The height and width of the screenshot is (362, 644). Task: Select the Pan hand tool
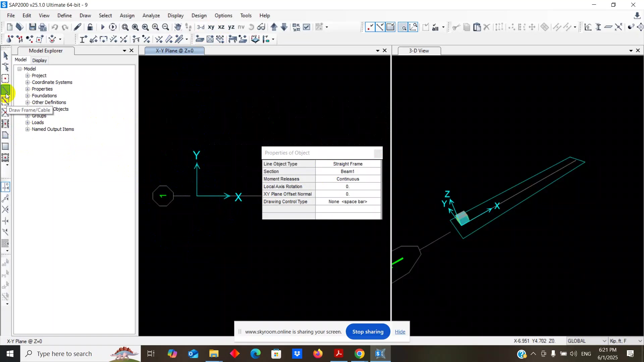pos(178,27)
